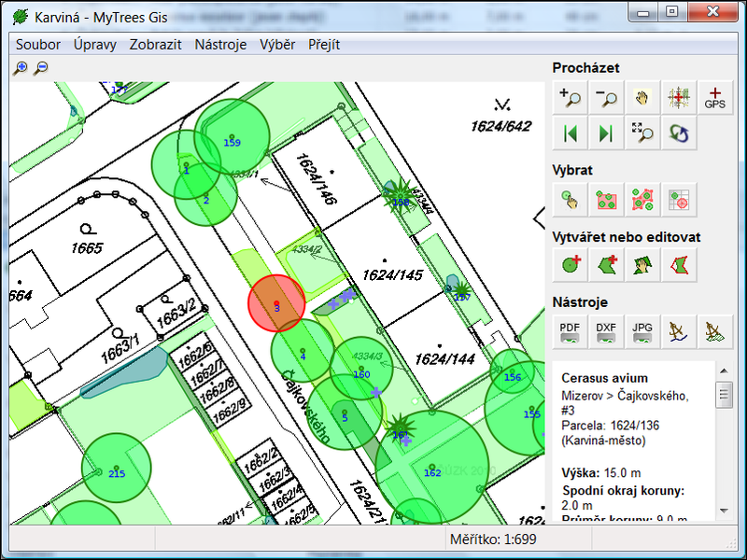Click parcel label 1624/145 on map
Image resolution: width=747 pixels, height=560 pixels.
(x=392, y=274)
